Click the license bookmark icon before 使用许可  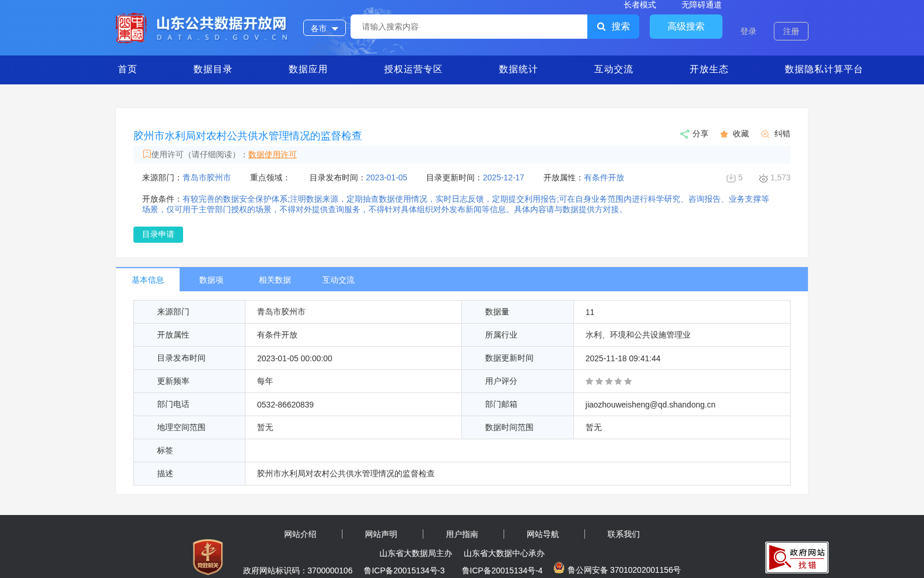(x=147, y=154)
